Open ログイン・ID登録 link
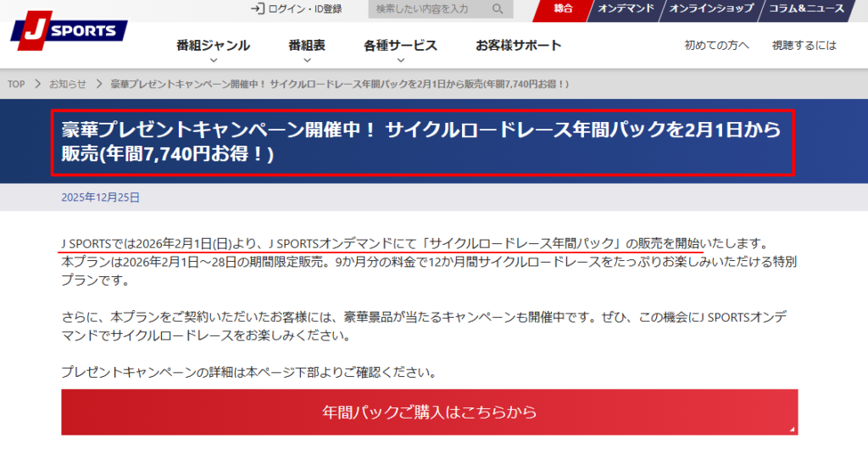Screen dimensions: 868x449 point(305,8)
